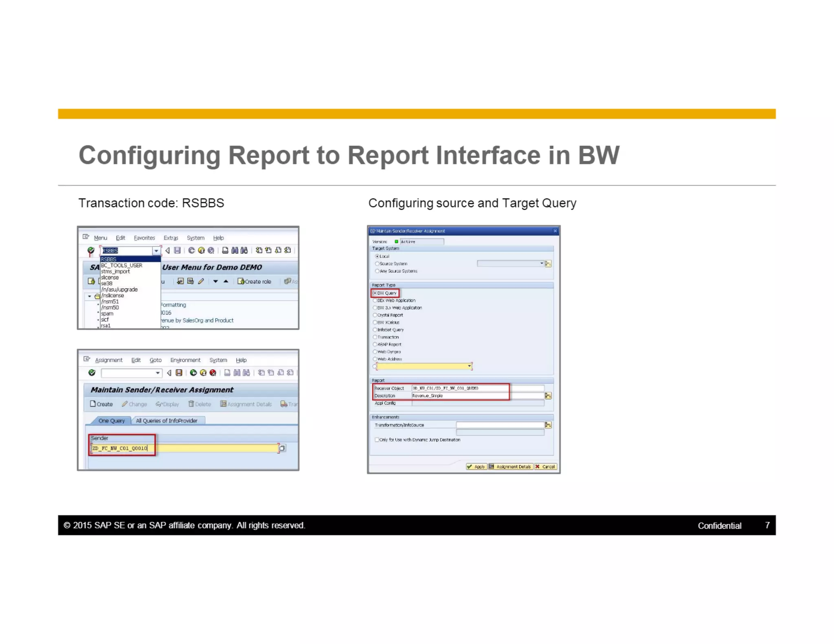The image size is (834, 644).
Task: Select se38 from the transaction history list
Action: tap(107, 283)
